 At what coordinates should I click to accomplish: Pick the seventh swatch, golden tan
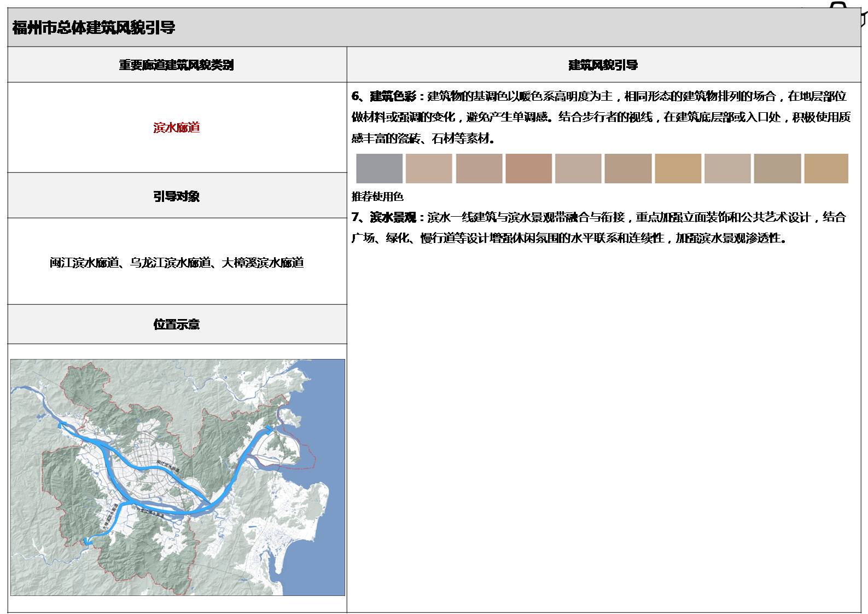coord(678,169)
